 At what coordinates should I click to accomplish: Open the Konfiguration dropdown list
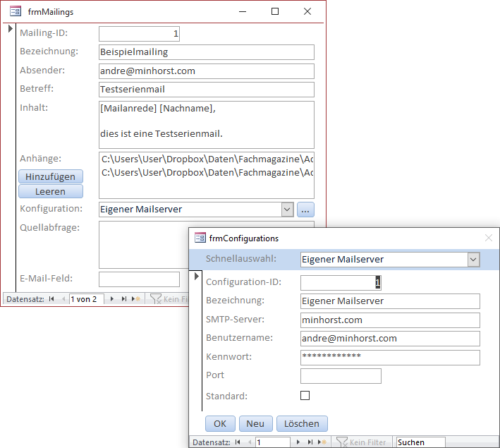click(287, 210)
